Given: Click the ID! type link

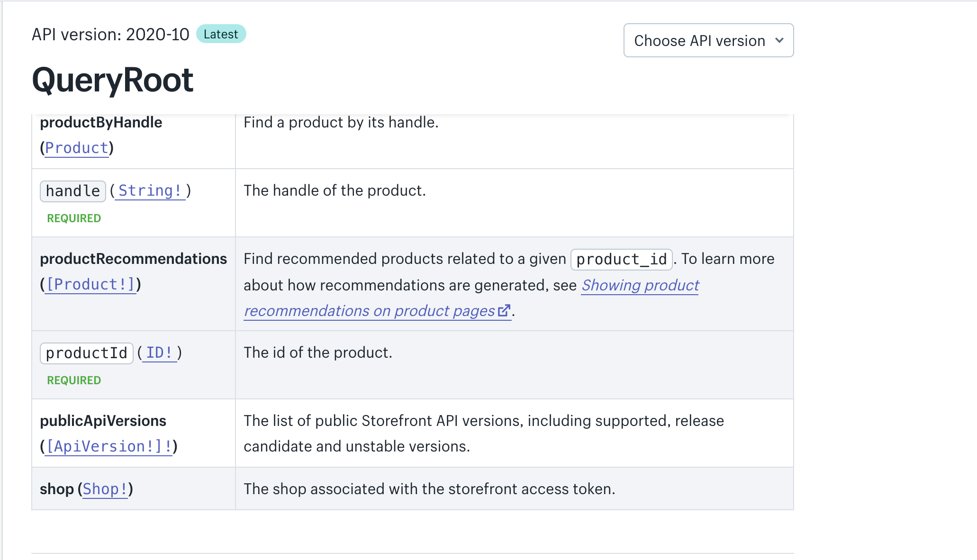Looking at the screenshot, I should click(159, 352).
